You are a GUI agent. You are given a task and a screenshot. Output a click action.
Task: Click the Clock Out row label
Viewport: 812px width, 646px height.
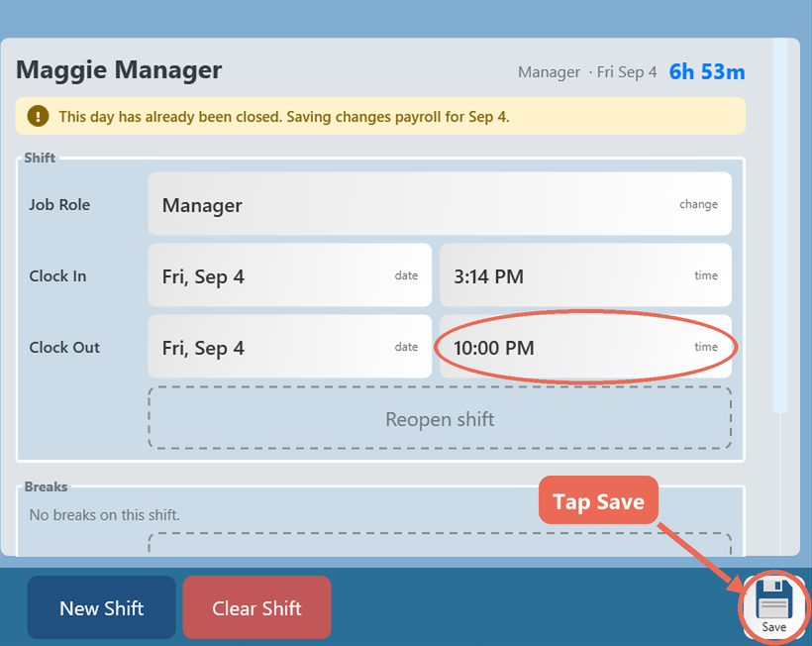tap(64, 347)
